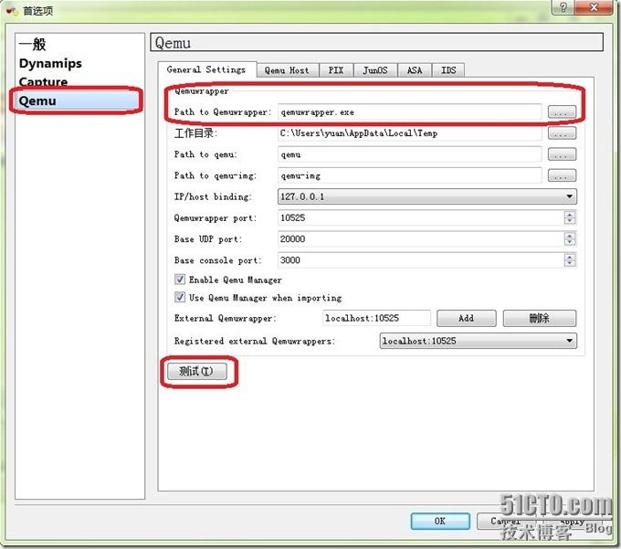Click the 测试(T) test button
Image resolution: width=621 pixels, height=549 pixels.
tap(197, 372)
